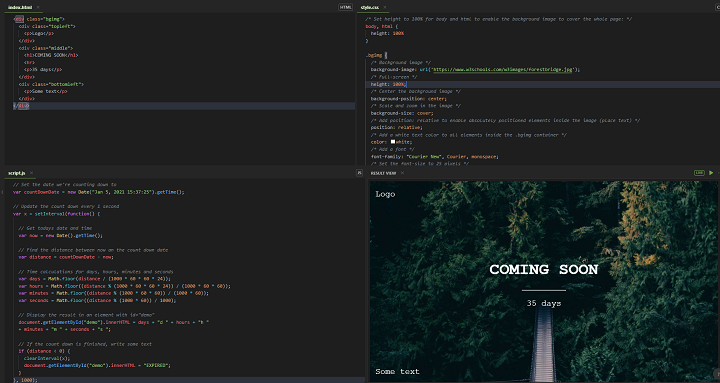The height and width of the screenshot is (383, 720).
Task: Click the var seconds Math.floor line
Action: point(97,300)
